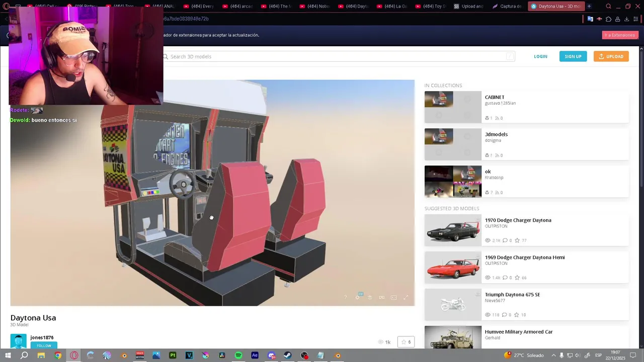
Task: Focus the Search 3D models field
Action: (338, 56)
